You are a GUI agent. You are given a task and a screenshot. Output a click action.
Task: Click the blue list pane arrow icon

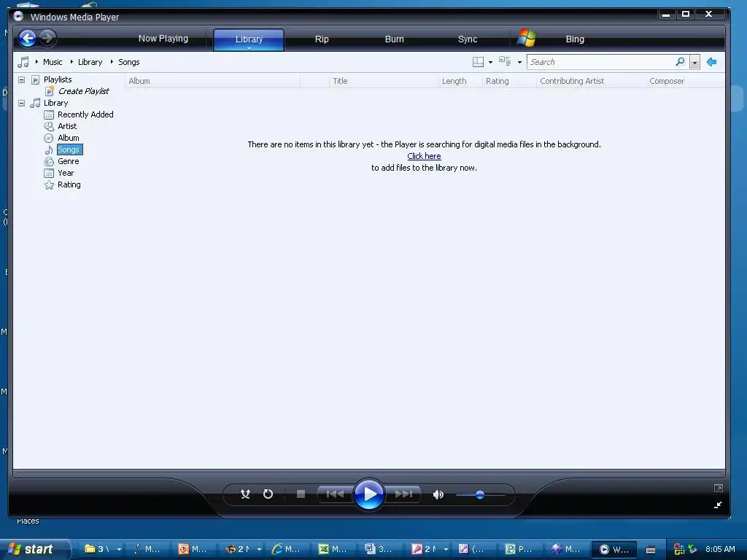coord(712,62)
